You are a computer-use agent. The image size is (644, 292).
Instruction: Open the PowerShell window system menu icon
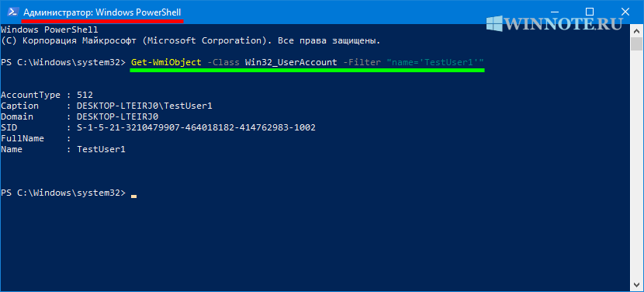click(x=12, y=12)
